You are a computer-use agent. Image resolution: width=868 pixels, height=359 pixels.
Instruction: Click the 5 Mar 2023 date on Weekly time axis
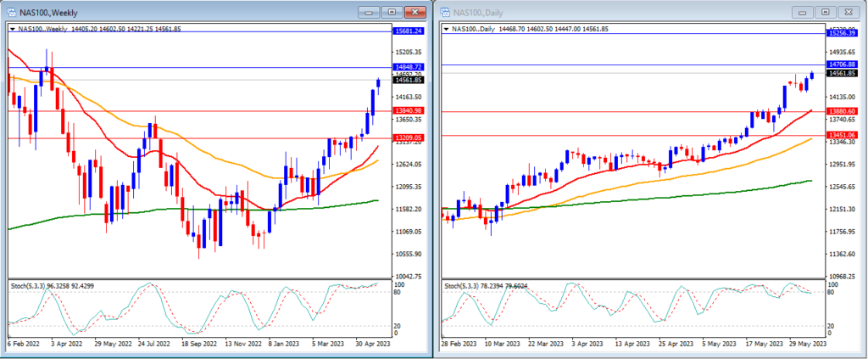tap(328, 344)
